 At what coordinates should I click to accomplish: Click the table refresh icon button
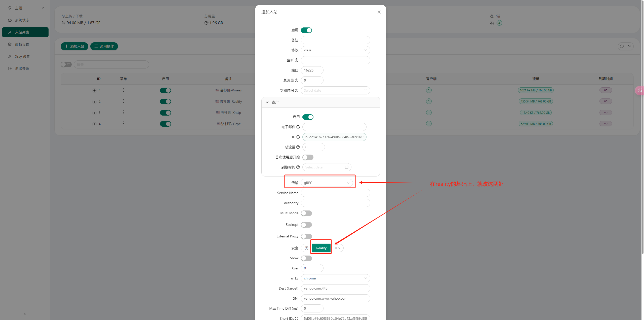point(622,46)
